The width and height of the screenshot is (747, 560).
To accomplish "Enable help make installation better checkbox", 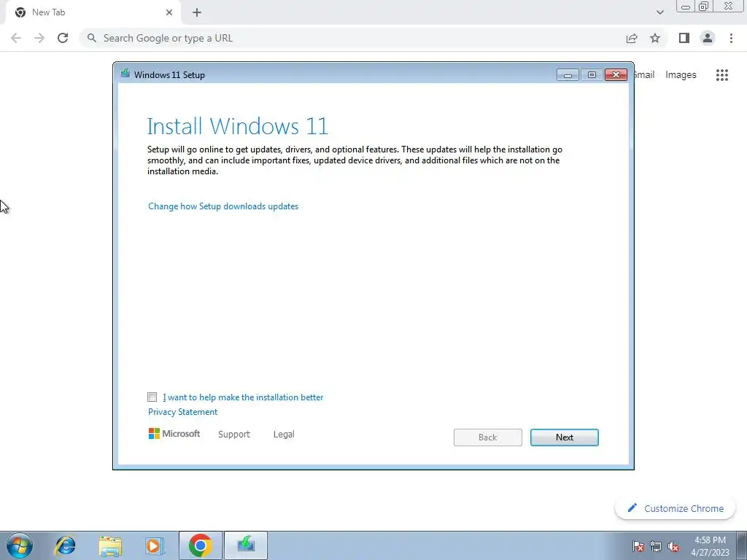I will pyautogui.click(x=152, y=397).
